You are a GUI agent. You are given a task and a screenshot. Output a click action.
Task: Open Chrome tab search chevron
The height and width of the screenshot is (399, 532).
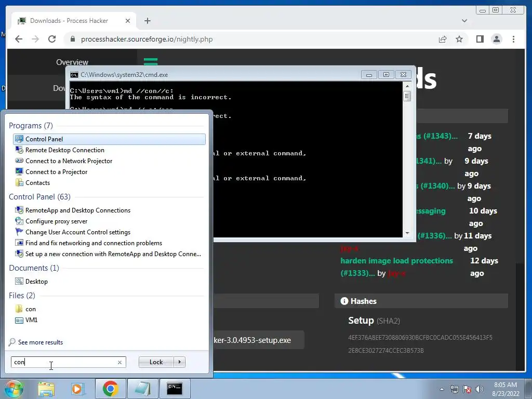tap(464, 21)
